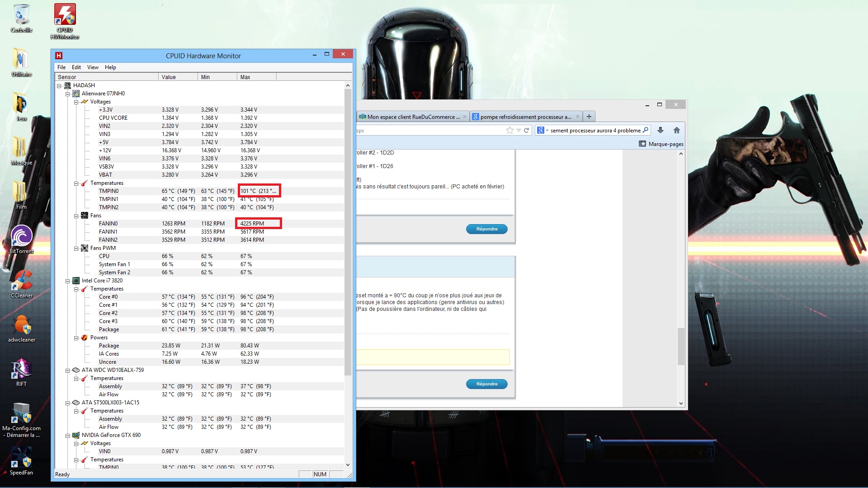This screenshot has width=868, height=488.
Task: Click HWMonitor scroll down arrow
Action: [348, 465]
